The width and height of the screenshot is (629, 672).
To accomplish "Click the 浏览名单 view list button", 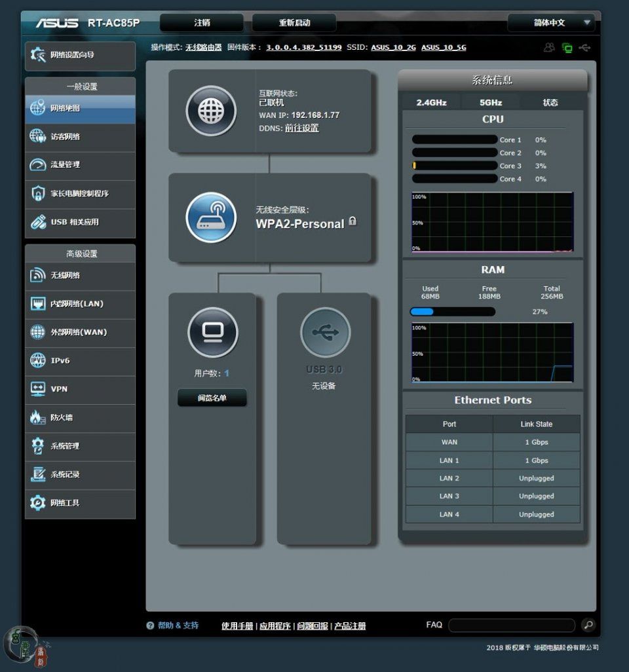I will click(x=212, y=398).
